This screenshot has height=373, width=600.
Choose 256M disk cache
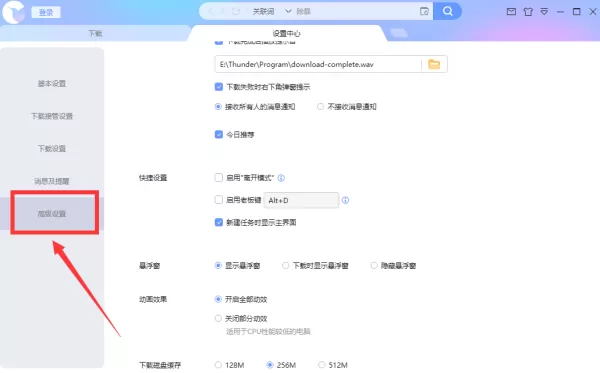pos(270,365)
